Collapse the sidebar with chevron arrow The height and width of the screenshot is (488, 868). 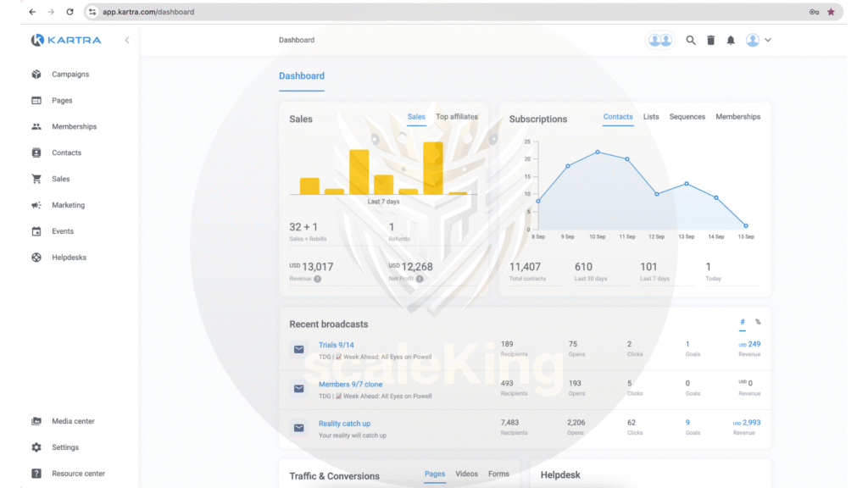[127, 40]
